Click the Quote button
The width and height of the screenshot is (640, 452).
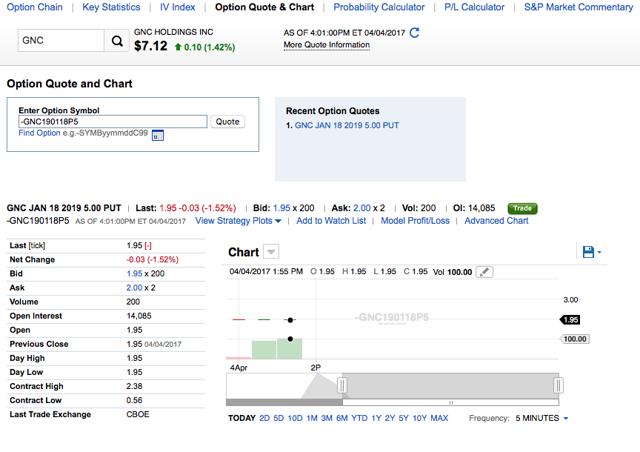227,122
